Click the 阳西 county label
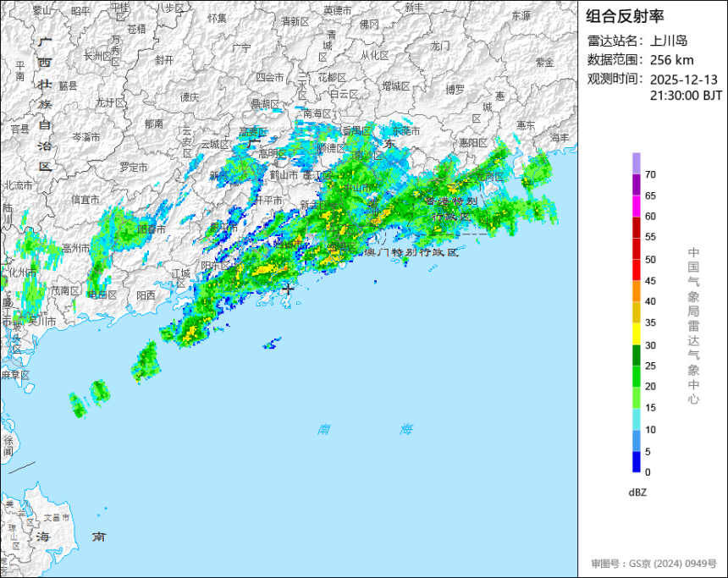 [146, 295]
